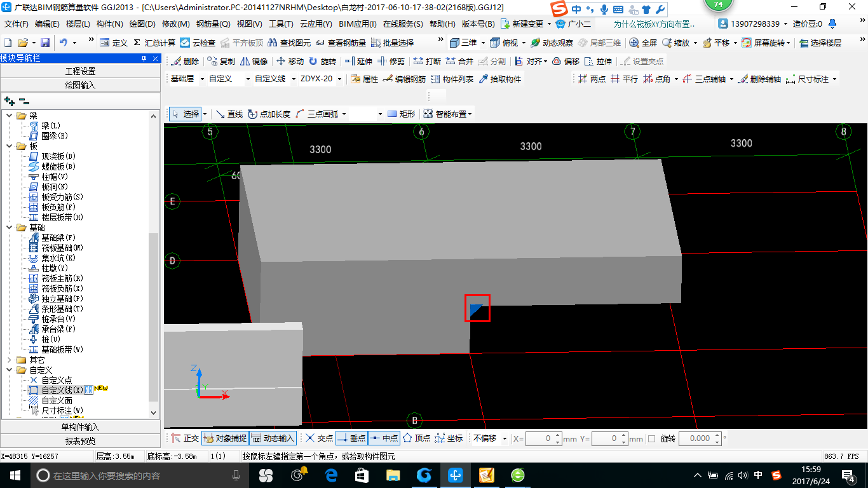
Task: Run 汇总计算 summary calculation
Action: pos(154,43)
